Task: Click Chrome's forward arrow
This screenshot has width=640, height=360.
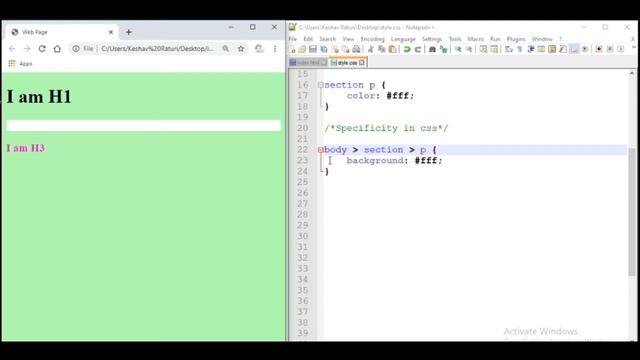Action: [x=27, y=49]
